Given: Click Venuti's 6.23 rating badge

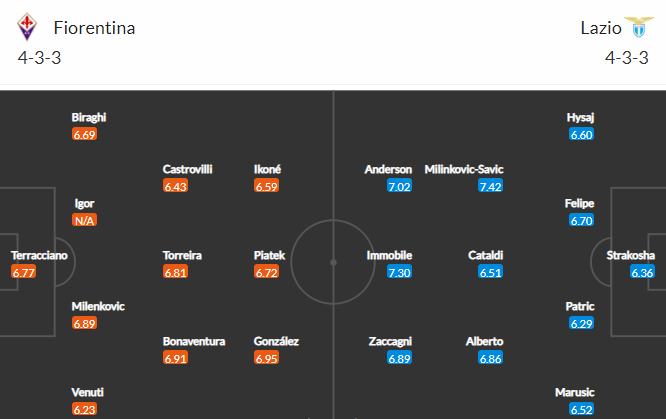Looking at the screenshot, I should pyautogui.click(x=85, y=409).
